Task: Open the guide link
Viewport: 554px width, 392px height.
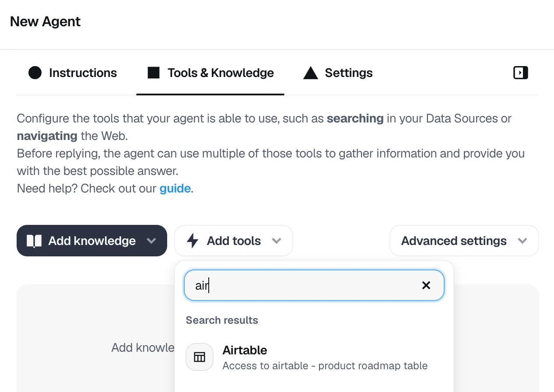Action: [175, 189]
